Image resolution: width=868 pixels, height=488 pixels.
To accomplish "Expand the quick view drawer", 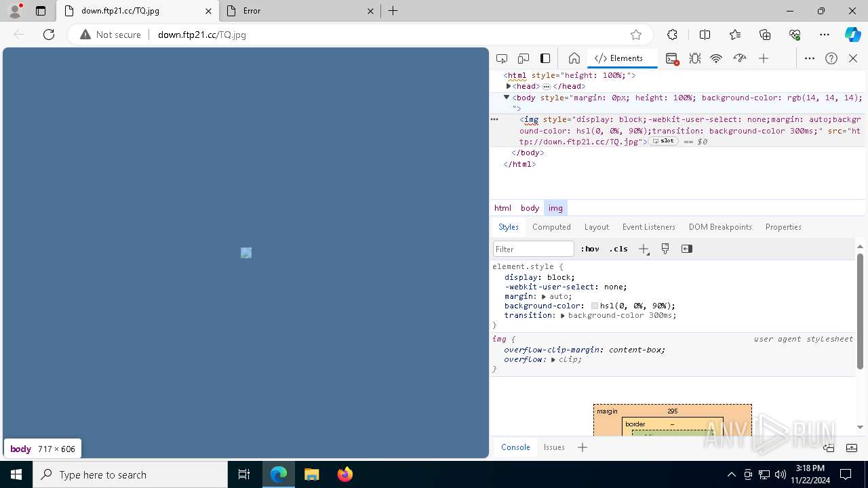I will coord(852,447).
